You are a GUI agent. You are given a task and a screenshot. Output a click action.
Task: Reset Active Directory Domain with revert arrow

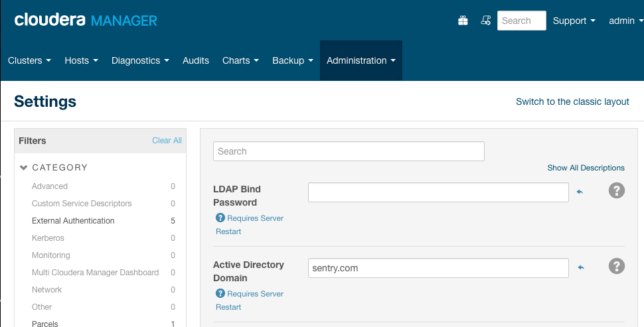tap(580, 267)
